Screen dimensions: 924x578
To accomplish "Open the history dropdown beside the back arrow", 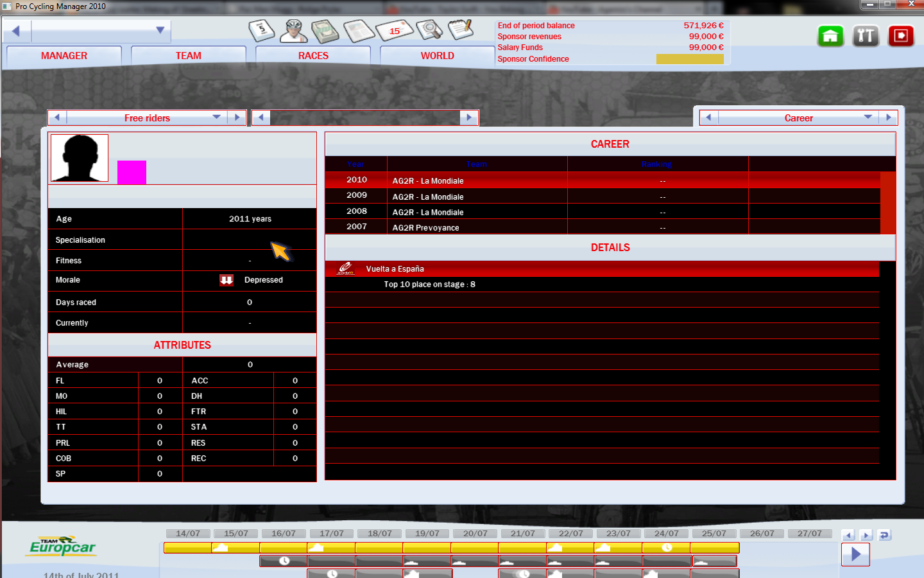I will coord(160,30).
